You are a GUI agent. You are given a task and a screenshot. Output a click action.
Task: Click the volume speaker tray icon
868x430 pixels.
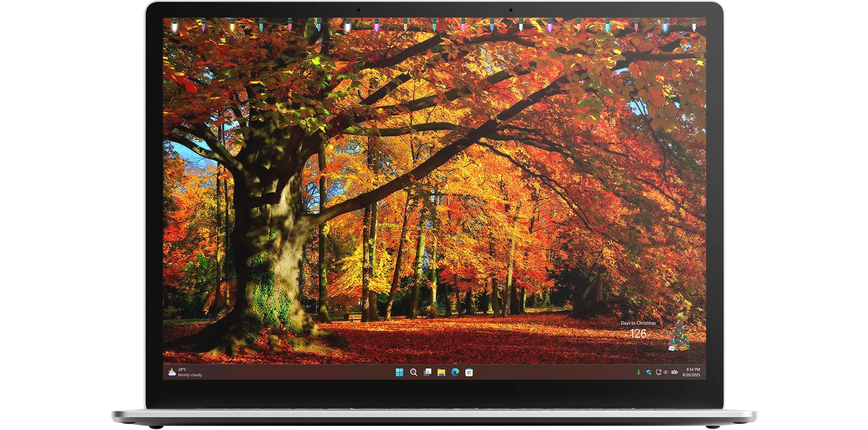click(x=666, y=372)
